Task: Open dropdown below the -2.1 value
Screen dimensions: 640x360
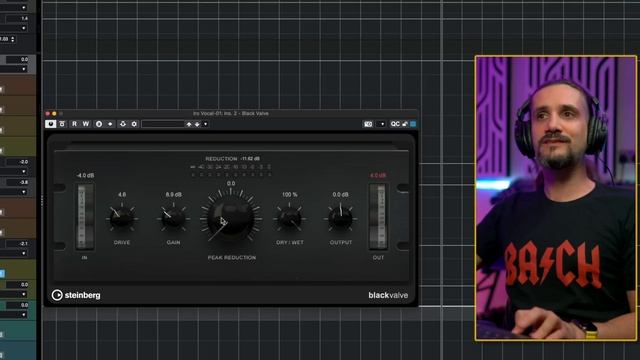Action: [23, 253]
